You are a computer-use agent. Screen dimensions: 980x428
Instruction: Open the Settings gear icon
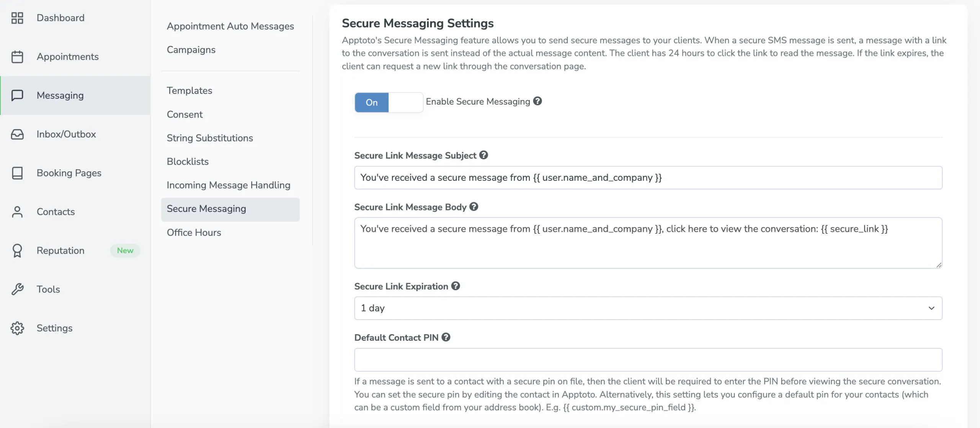(x=17, y=328)
